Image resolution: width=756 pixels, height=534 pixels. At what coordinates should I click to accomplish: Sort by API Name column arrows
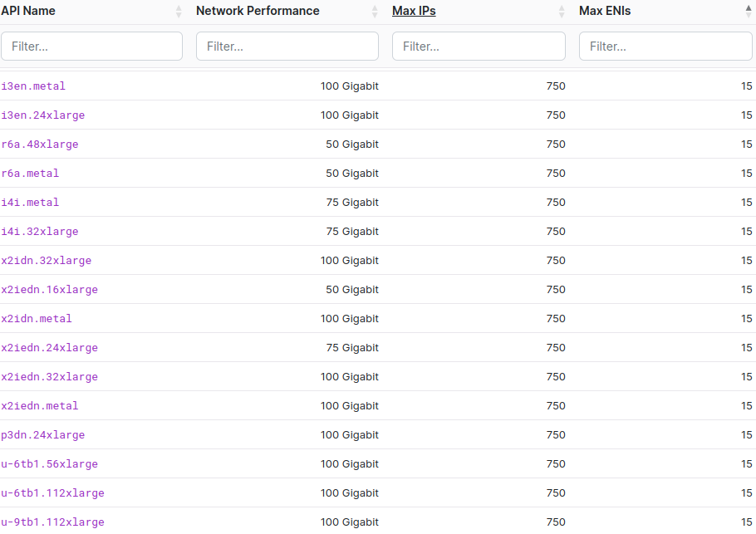point(179,12)
